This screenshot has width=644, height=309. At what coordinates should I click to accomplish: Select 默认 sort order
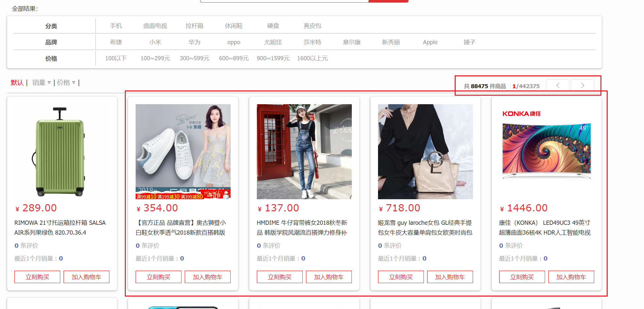click(x=17, y=83)
